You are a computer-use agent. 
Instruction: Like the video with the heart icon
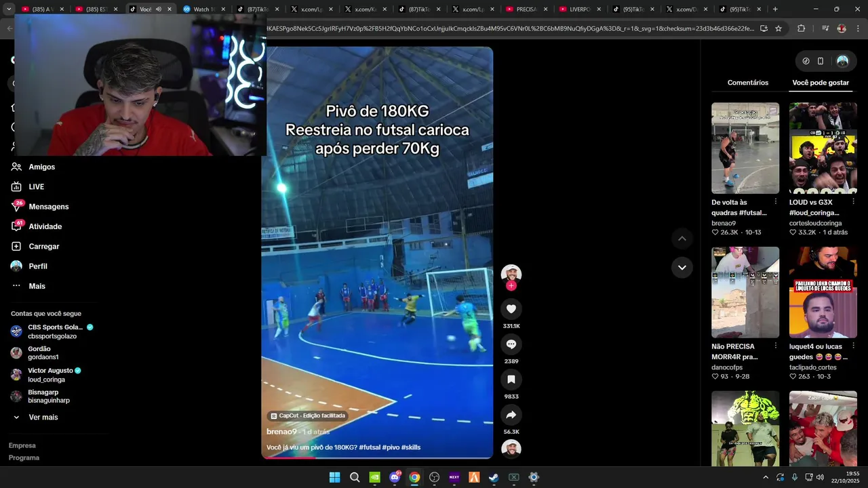tap(511, 309)
